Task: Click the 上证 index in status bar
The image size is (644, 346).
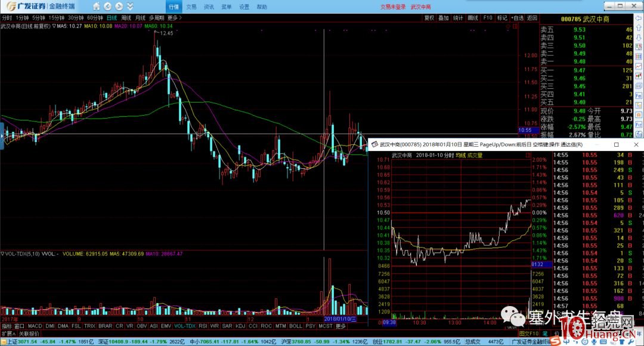Action: (x=22, y=341)
